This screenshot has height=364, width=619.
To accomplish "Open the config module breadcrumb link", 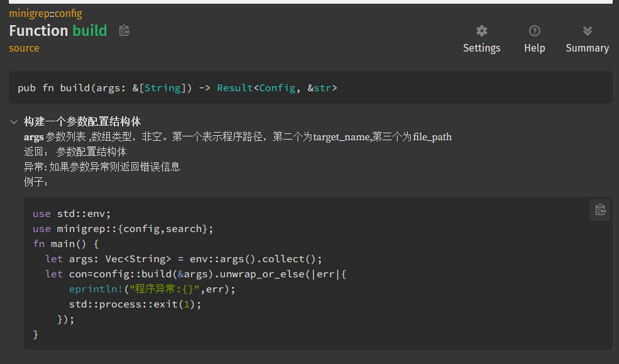I will pyautogui.click(x=68, y=13).
